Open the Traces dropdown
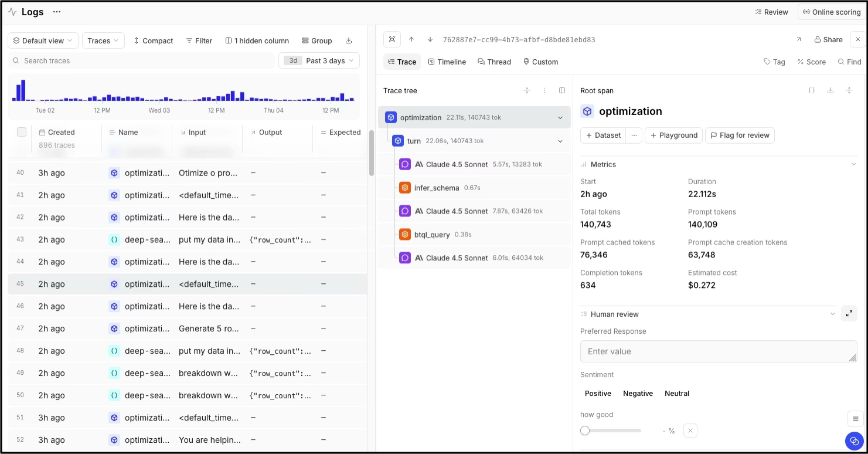Image resolution: width=868 pixels, height=454 pixels. tap(103, 40)
